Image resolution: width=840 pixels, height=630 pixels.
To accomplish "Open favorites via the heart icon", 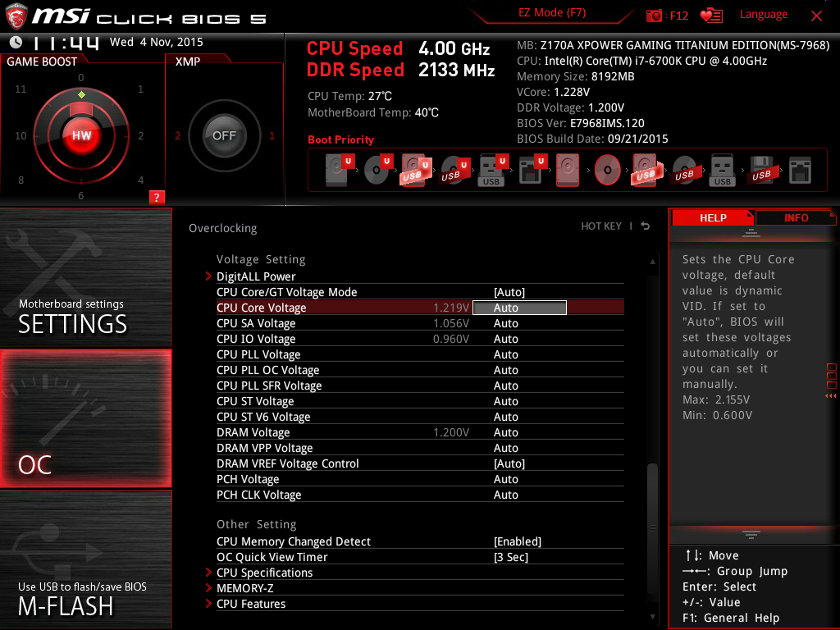I will [711, 16].
